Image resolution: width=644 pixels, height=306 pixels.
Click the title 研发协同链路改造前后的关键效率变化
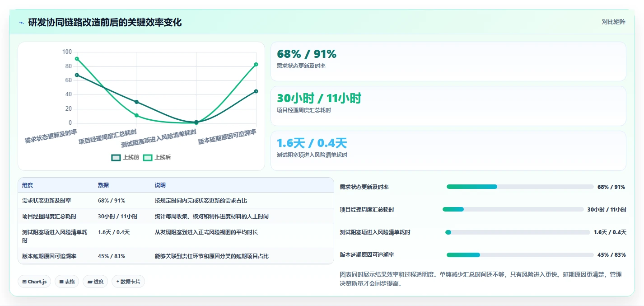105,23
